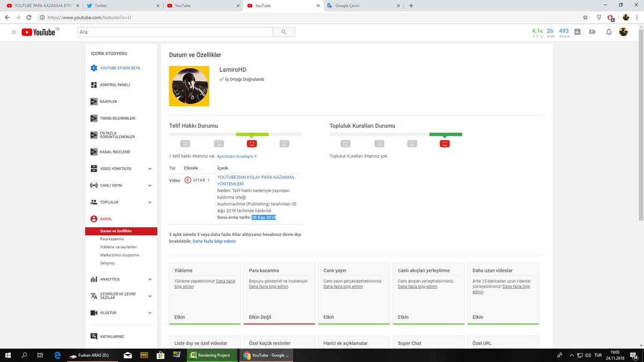Viewport: 644px width, 362px height.
Task: Open the YouTube hamburger guide menu
Action: pos(13,32)
